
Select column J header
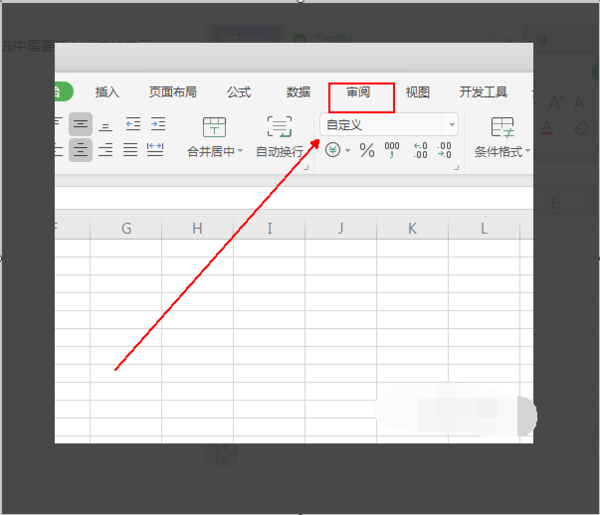pos(341,228)
